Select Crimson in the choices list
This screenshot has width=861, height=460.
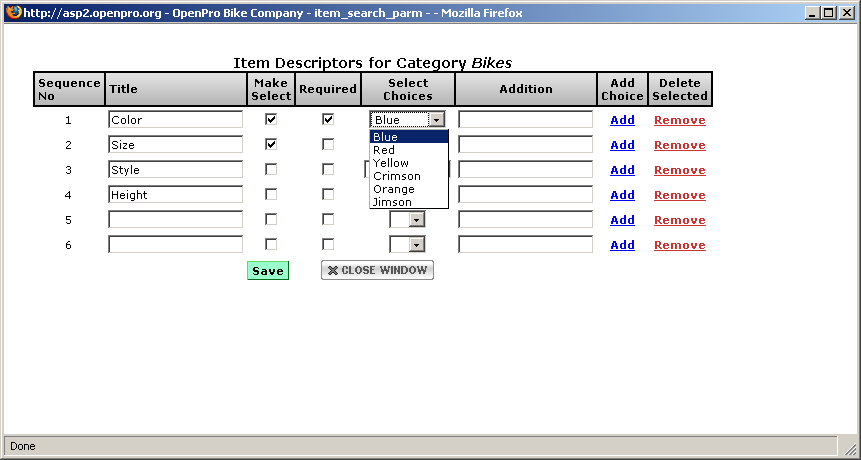point(396,176)
